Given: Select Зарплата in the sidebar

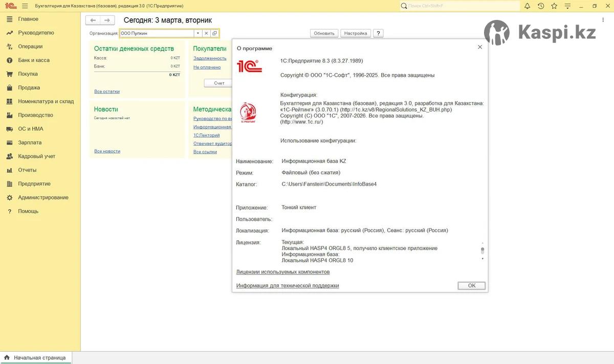Looking at the screenshot, I should point(30,143).
